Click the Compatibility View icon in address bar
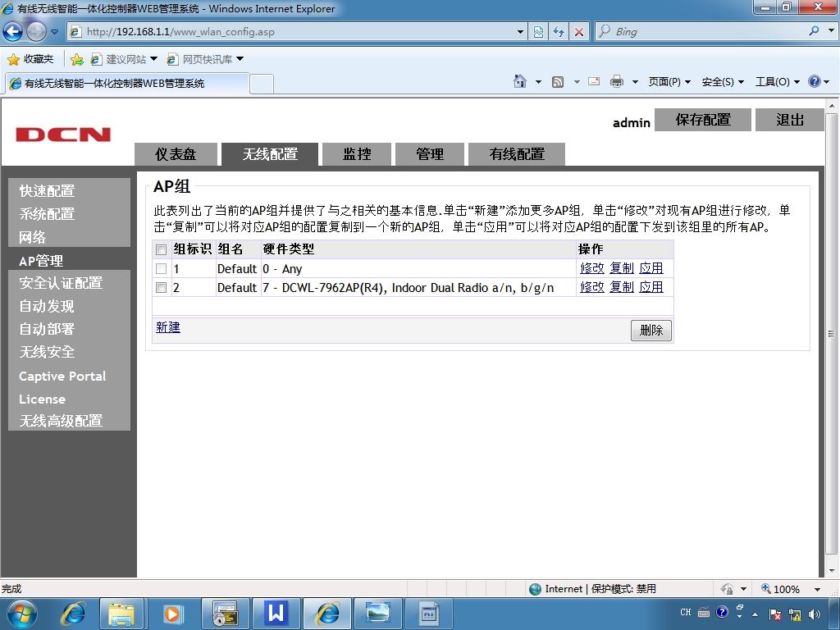 538,32
